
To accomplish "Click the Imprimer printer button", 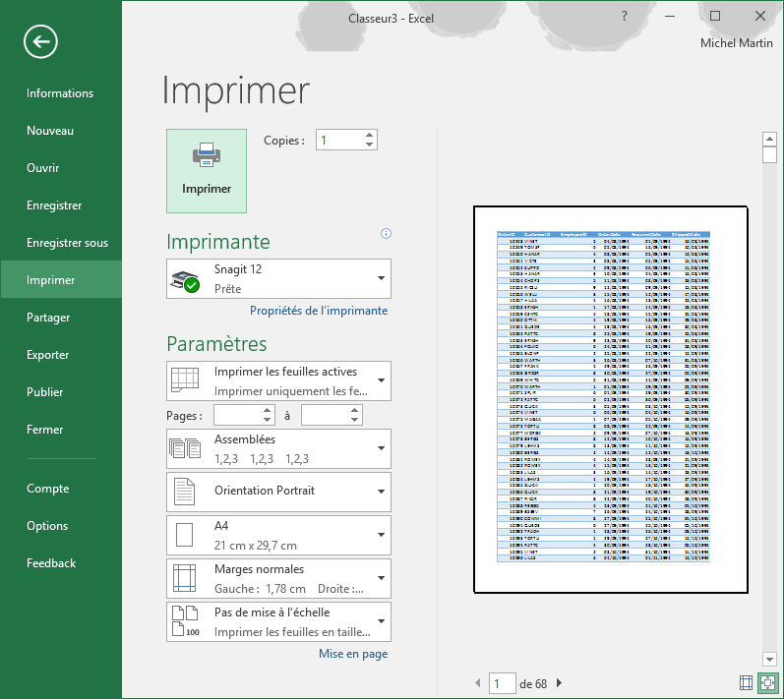I will tap(207, 171).
